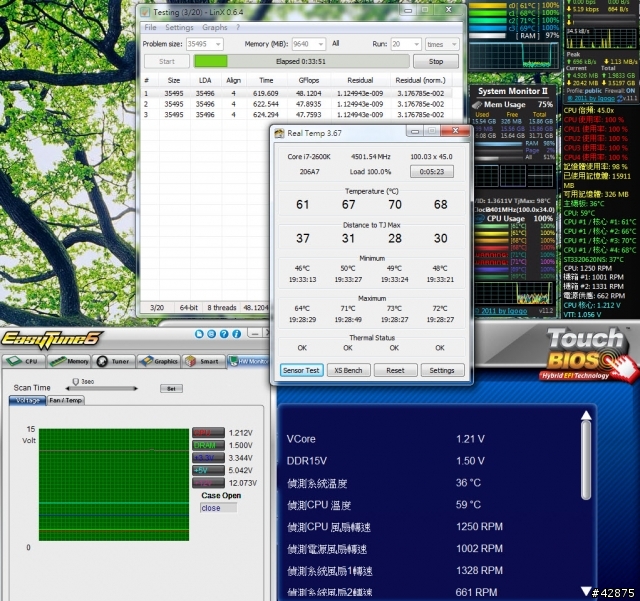This screenshot has width=640, height=601.
Task: Open the Settings menu in LinX
Action: pyautogui.click(x=179, y=27)
